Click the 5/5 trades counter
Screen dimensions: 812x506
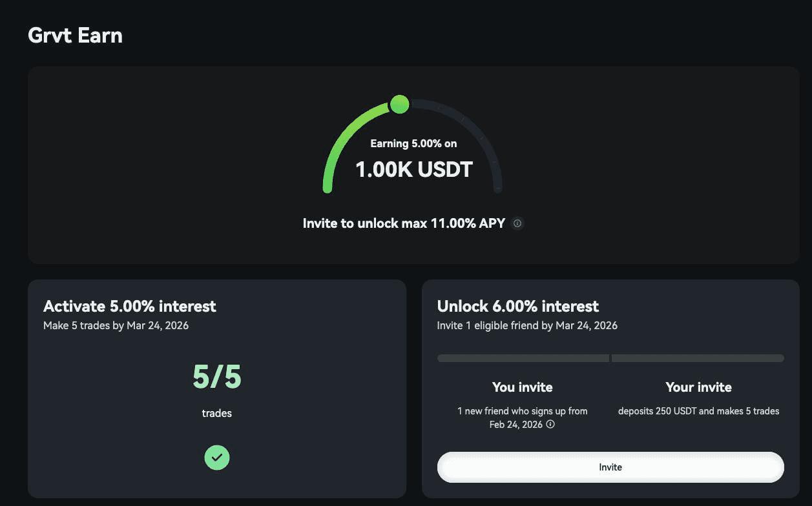coord(217,377)
